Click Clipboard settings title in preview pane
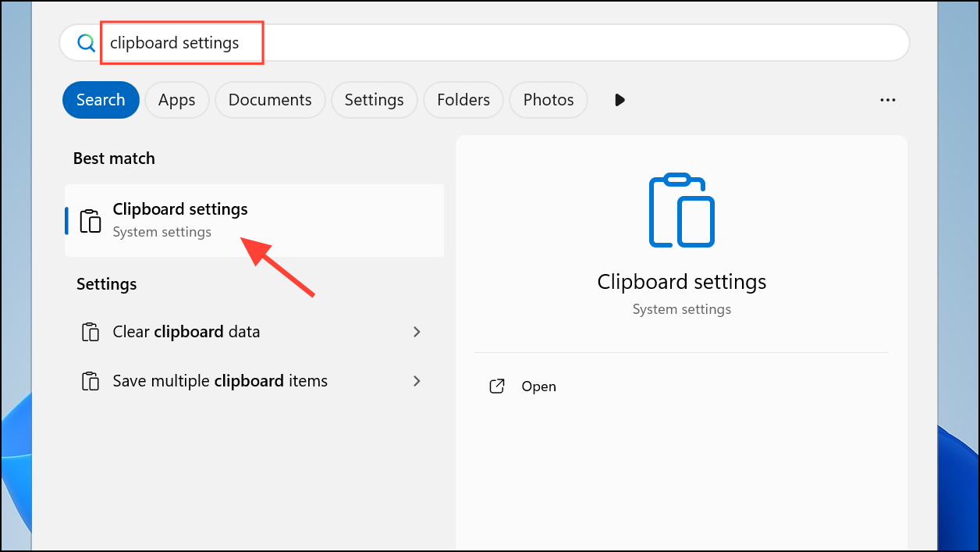Screen dimensions: 980x552 tap(682, 281)
